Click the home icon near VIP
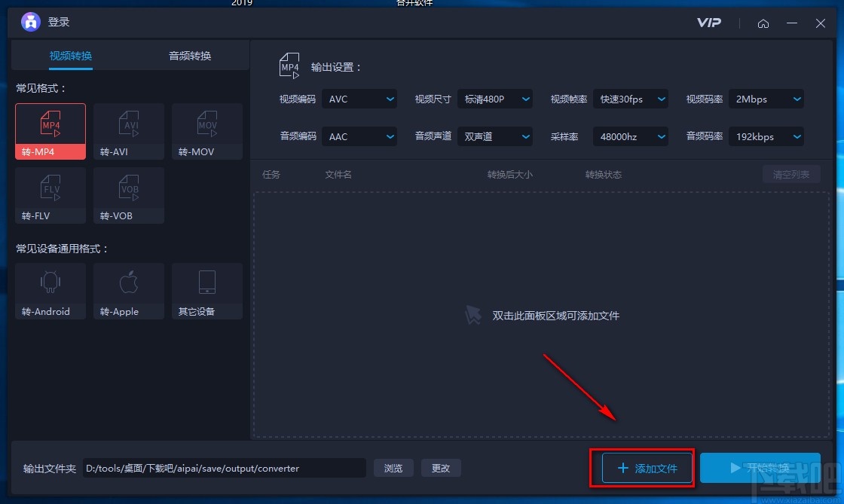The width and height of the screenshot is (844, 504). [763, 23]
